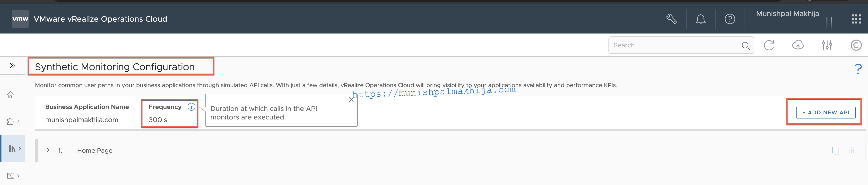This screenshot has height=185, width=868.
Task: Open the help circle icon in header
Action: tap(730, 19)
